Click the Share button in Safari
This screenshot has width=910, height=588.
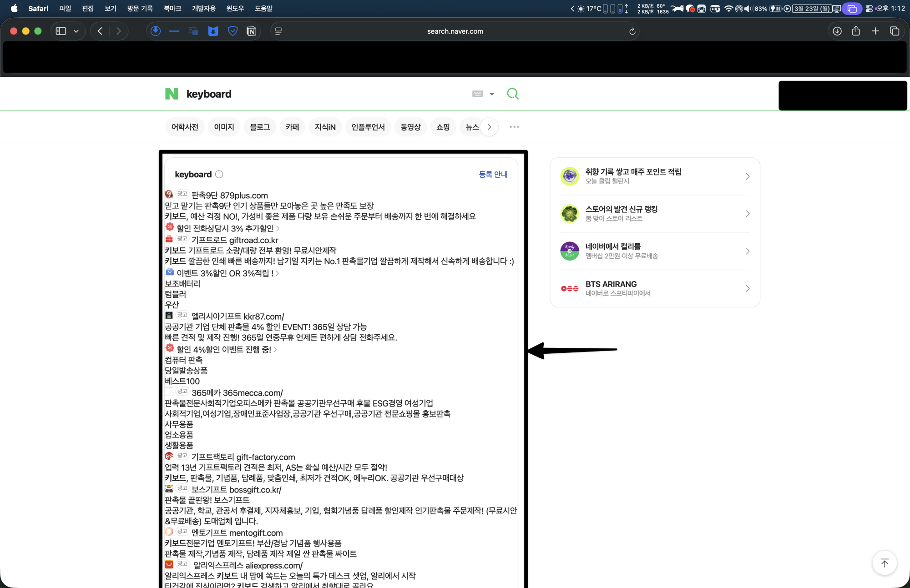(x=856, y=30)
